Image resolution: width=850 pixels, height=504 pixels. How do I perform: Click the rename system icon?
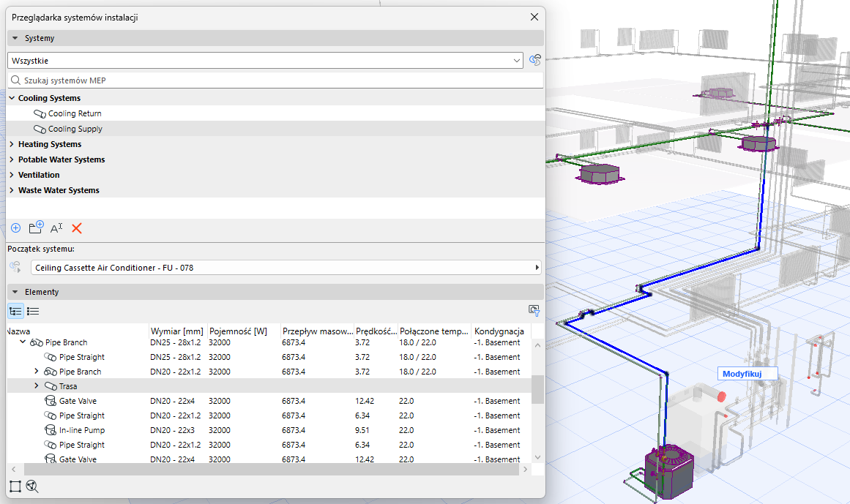pyautogui.click(x=56, y=228)
